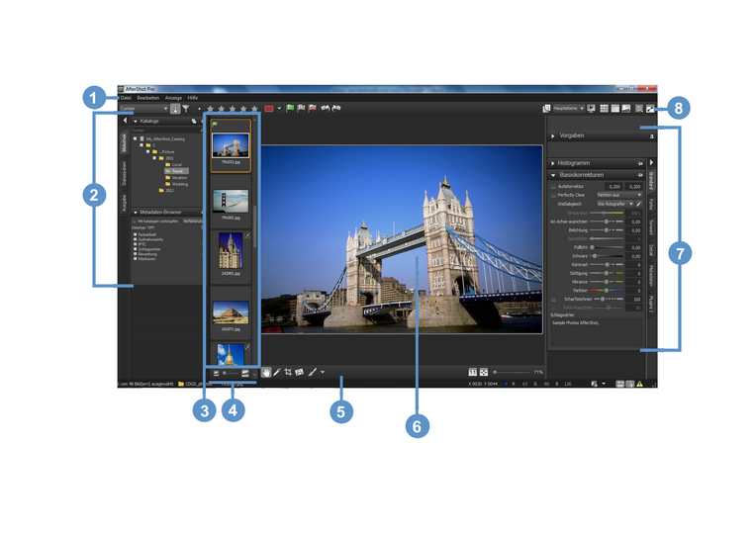Open the Weißabgleich preset dropdown
This screenshot has height=535, width=756.
614,206
